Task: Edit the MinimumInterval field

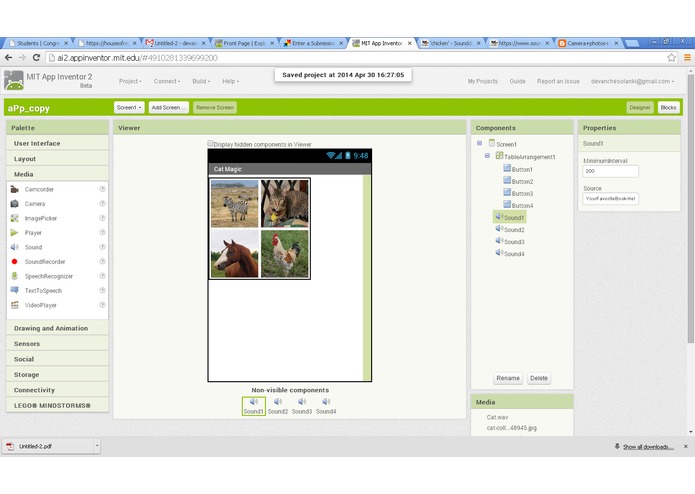Action: tap(610, 171)
